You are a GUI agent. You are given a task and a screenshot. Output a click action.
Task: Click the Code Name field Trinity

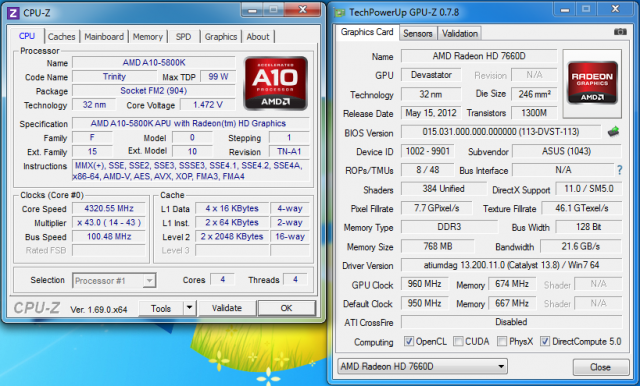[x=114, y=77]
